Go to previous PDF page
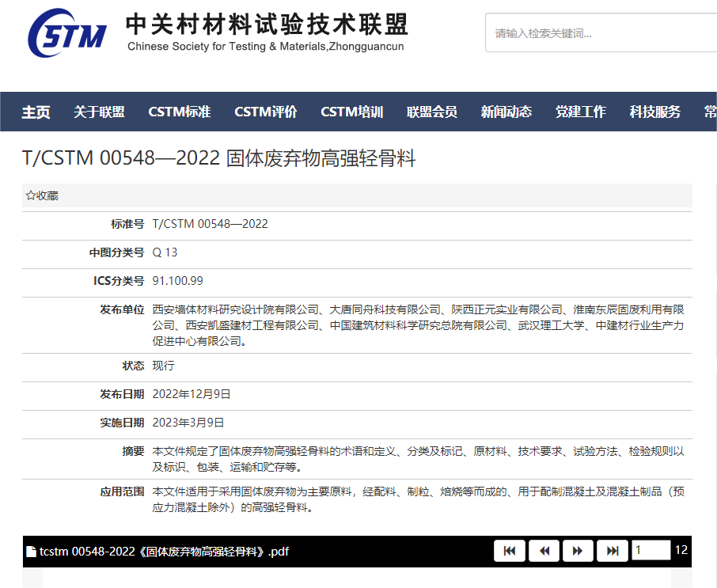Image resolution: width=717 pixels, height=588 pixels. [544, 551]
